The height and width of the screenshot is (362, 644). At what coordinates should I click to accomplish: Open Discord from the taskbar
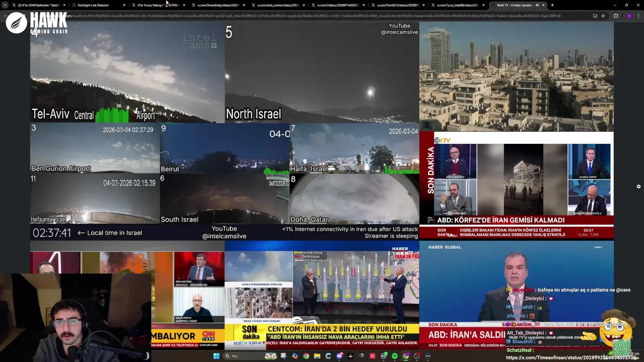339,356
